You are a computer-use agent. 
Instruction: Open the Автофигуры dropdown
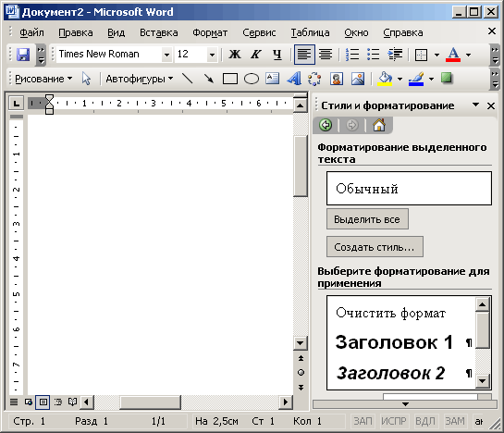coord(140,79)
